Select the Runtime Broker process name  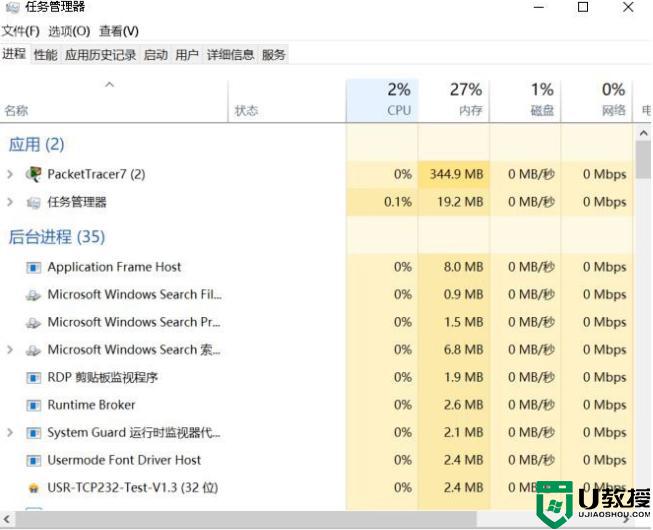(x=91, y=405)
